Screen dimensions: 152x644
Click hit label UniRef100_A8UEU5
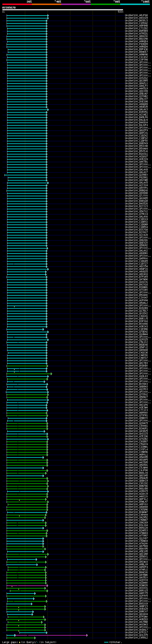point(136,107)
